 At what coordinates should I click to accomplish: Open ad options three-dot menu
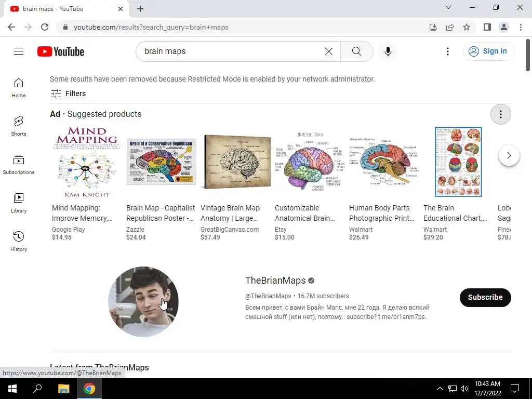click(500, 114)
